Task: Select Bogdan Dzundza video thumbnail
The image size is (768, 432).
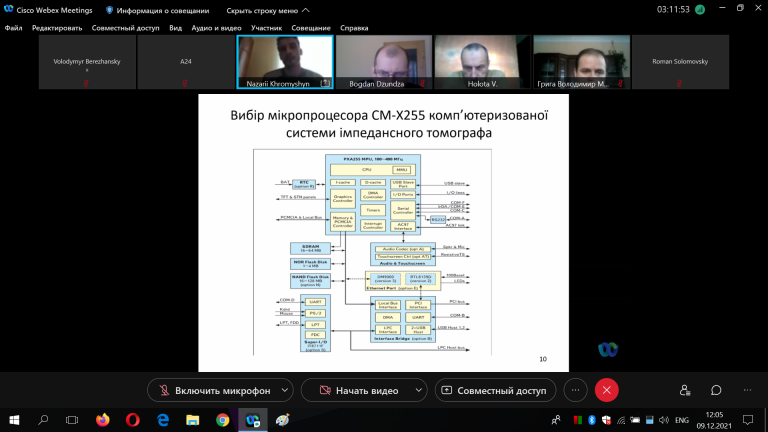Action: (x=384, y=62)
